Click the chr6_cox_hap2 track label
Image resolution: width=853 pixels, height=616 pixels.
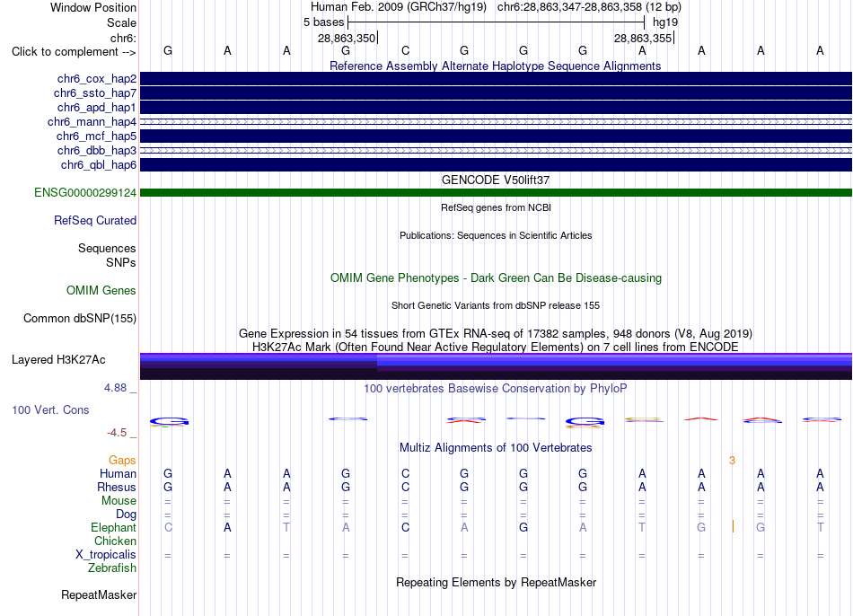[x=97, y=79]
